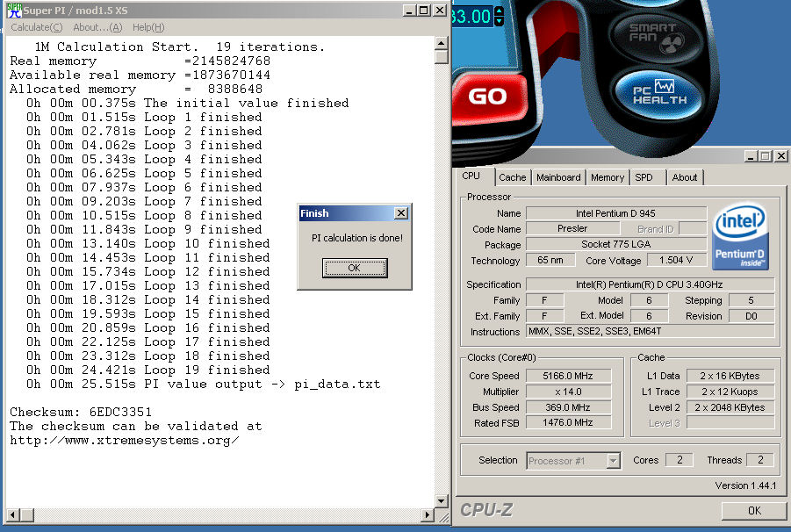791x532 pixels.
Task: Click the Super PI vertical scrollbar down arrow
Action: (442, 500)
